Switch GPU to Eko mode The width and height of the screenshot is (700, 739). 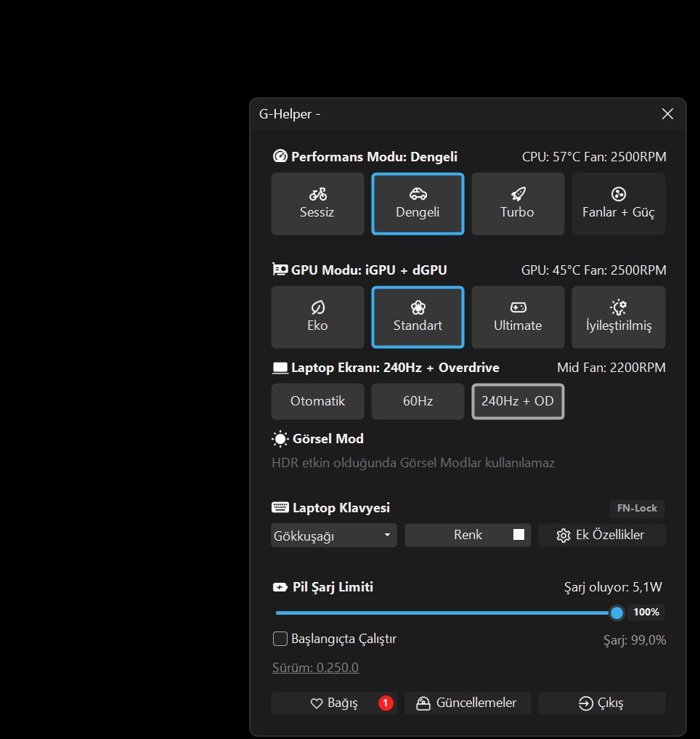click(317, 318)
